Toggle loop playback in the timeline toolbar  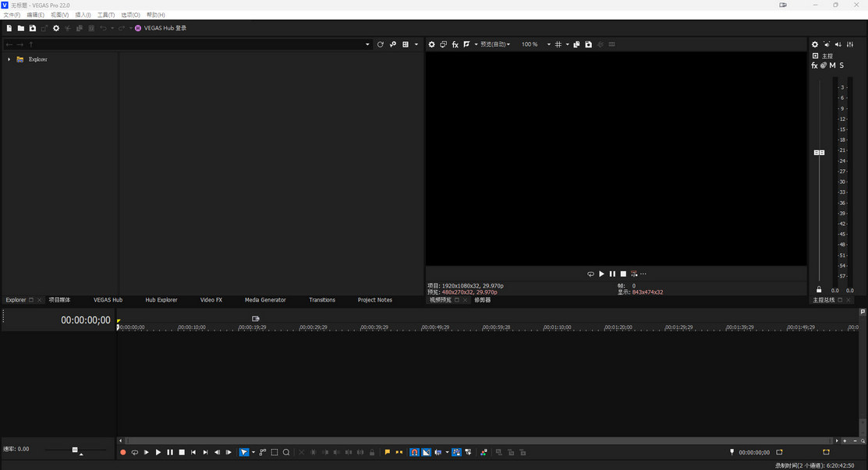pos(135,452)
